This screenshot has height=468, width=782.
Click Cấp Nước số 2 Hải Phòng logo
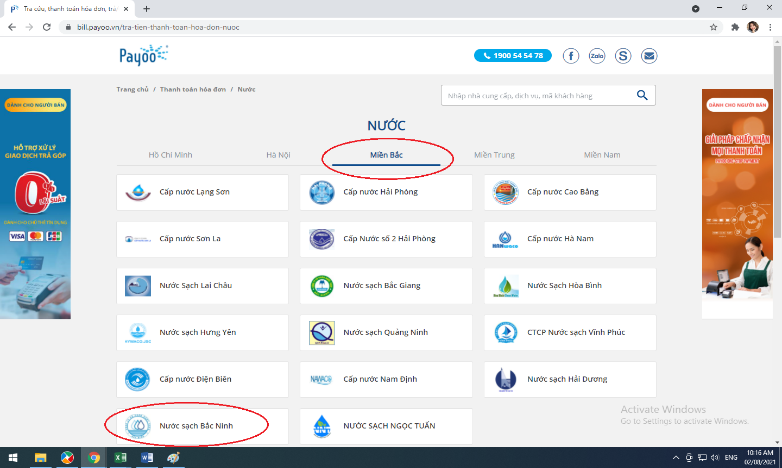[322, 239]
